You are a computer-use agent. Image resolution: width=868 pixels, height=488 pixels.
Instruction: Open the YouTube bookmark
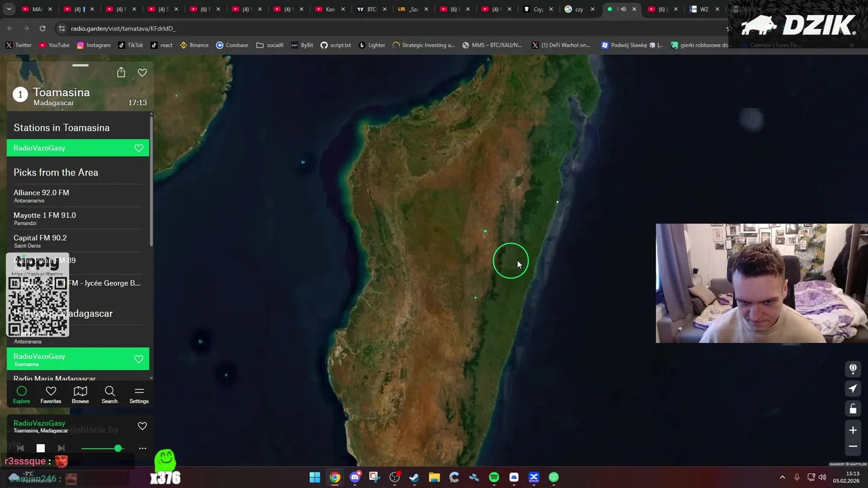coord(54,45)
